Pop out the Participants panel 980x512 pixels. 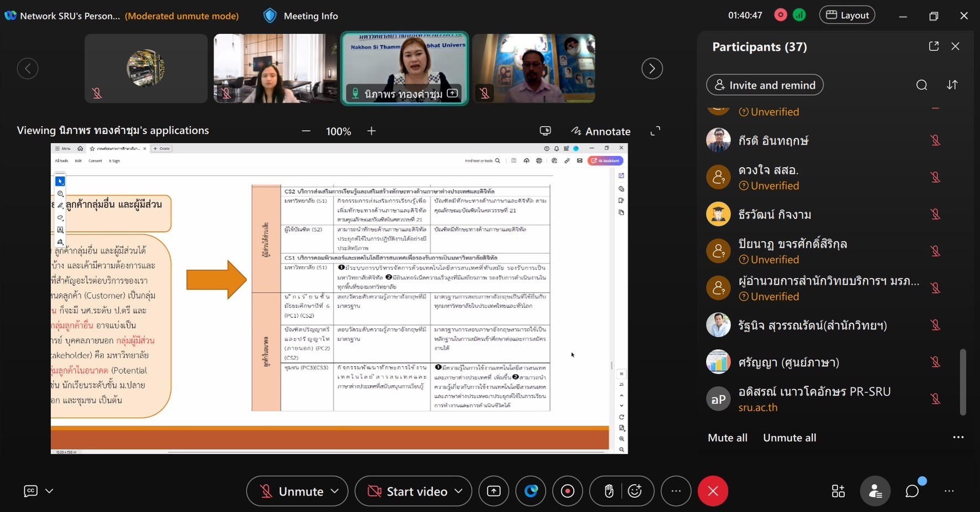click(934, 46)
